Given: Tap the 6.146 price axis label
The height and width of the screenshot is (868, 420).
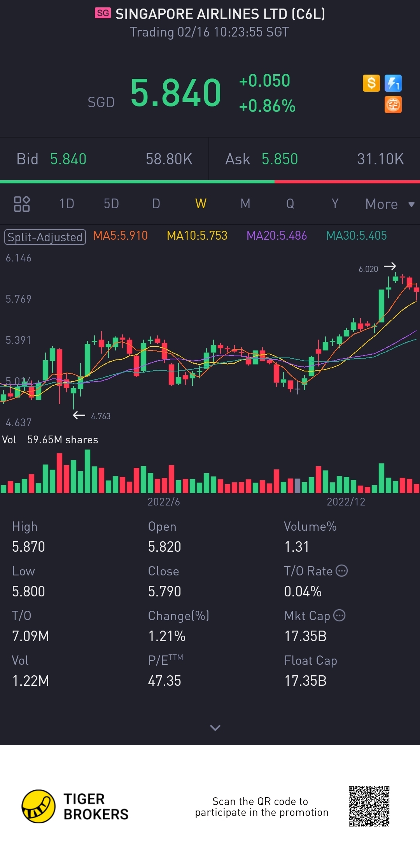Looking at the screenshot, I should [18, 258].
